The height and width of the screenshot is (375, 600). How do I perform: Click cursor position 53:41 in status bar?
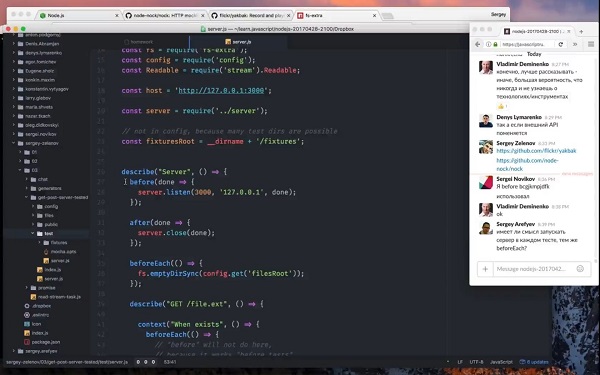pyautogui.click(x=170, y=362)
